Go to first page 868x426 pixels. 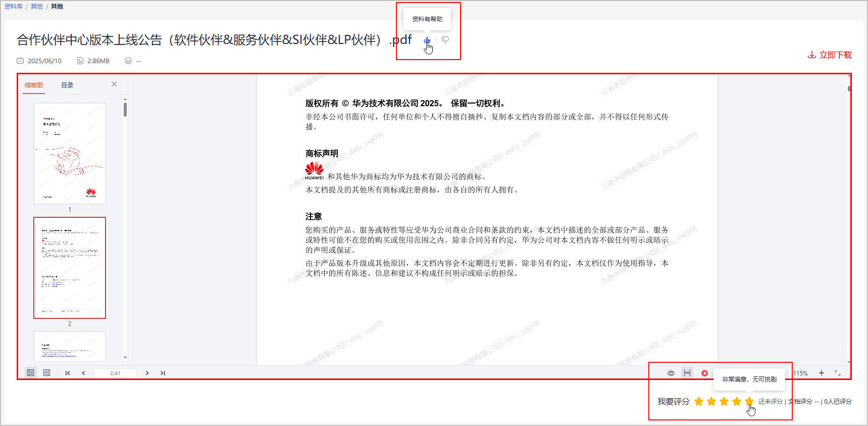68,373
